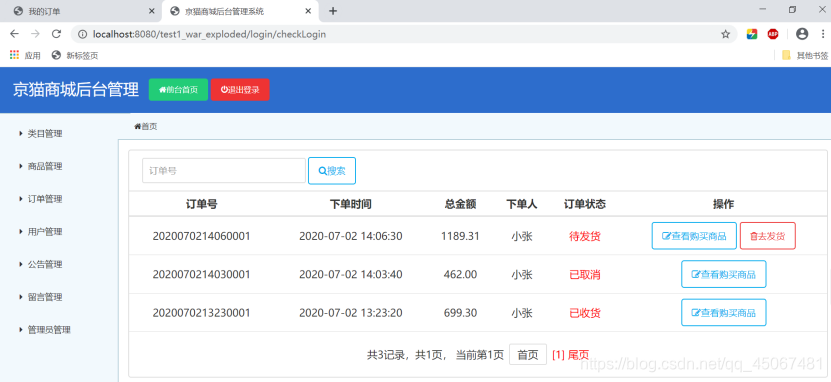Click the 下单时间 column header
Image resolution: width=831 pixels, height=382 pixels.
[x=351, y=204]
